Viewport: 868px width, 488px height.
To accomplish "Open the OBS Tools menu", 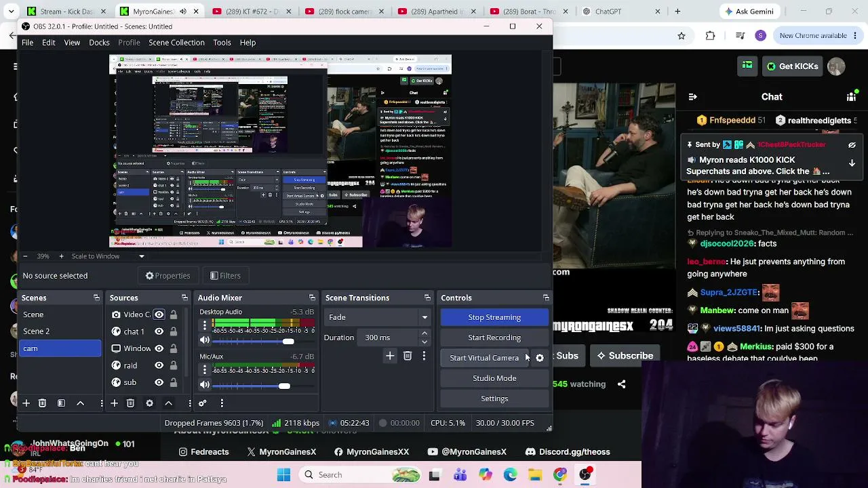I will pyautogui.click(x=222, y=43).
